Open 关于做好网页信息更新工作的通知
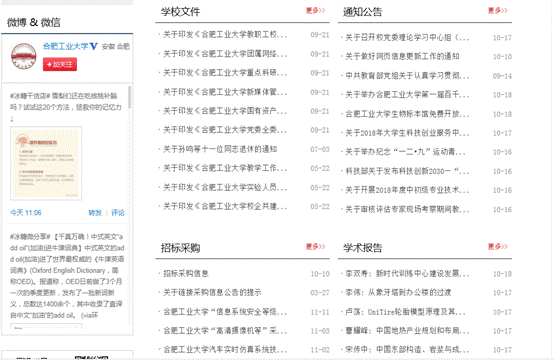Image resolution: width=554 pixels, height=360 pixels. (402, 57)
